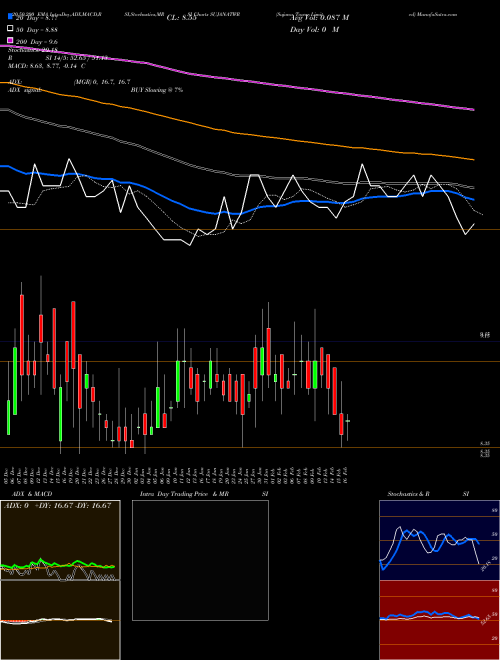Click the ADX (MGR) values text
Image resolution: width=500 pixels, height=660 pixels.
(102, 82)
